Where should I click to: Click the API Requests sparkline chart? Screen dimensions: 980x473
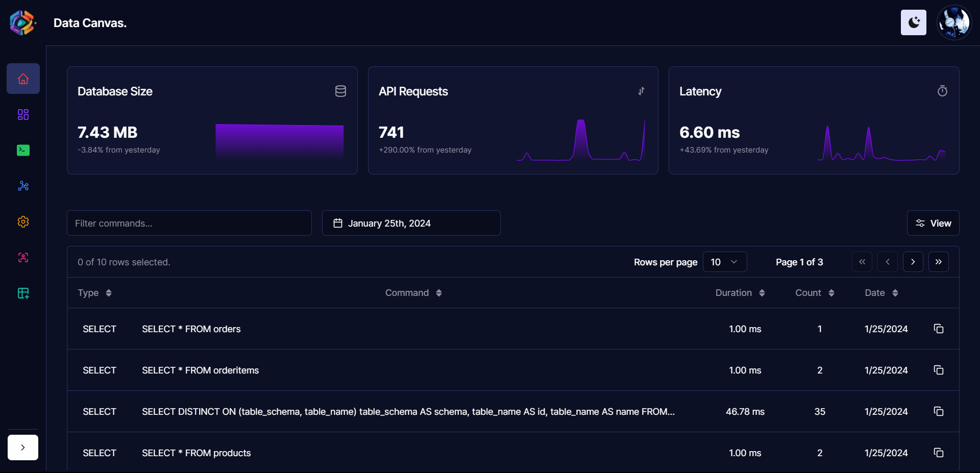(x=581, y=140)
